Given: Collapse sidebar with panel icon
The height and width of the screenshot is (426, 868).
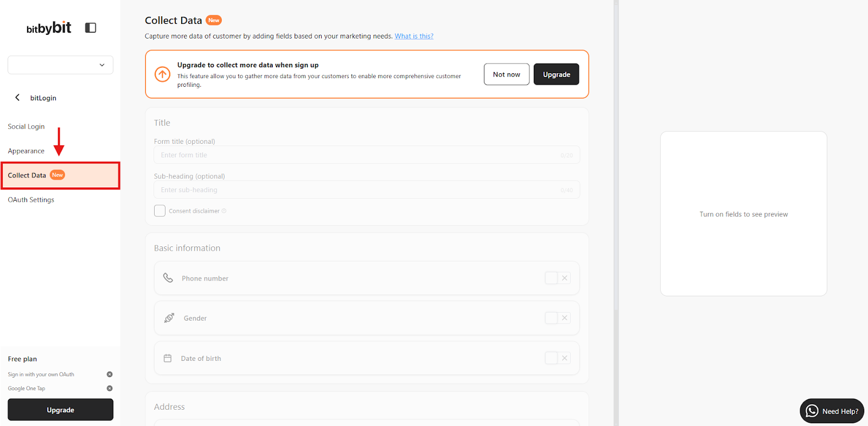Looking at the screenshot, I should click(x=91, y=28).
